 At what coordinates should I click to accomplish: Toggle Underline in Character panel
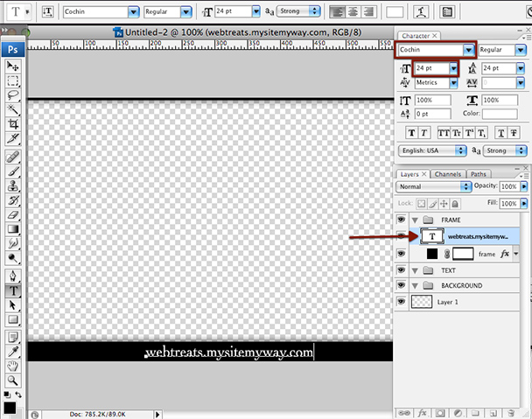click(x=501, y=133)
